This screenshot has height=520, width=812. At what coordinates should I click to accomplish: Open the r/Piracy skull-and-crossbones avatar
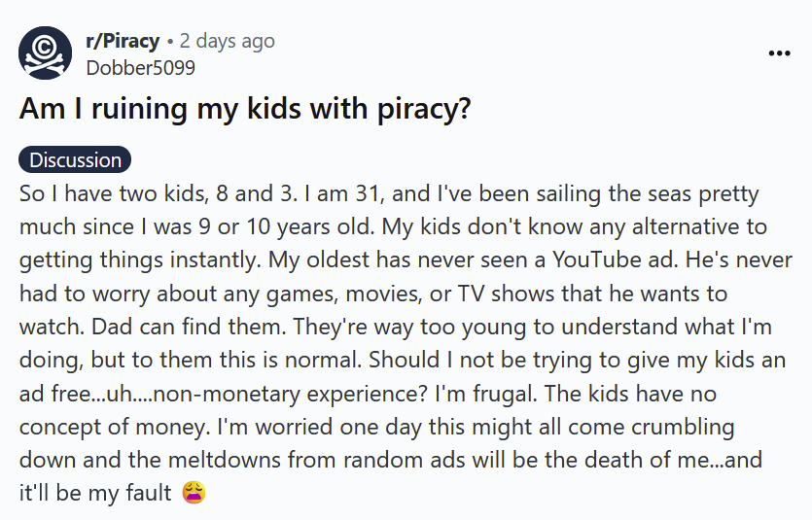click(x=45, y=52)
